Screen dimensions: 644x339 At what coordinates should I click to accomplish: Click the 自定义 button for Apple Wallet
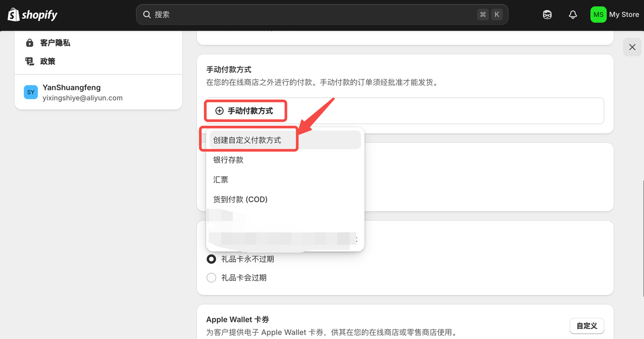point(587,326)
